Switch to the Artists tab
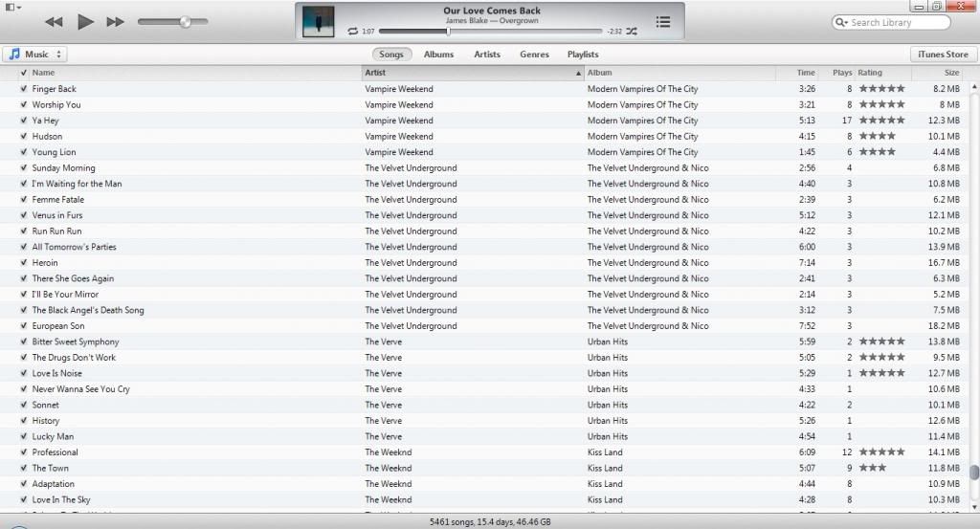Viewport: 980px width, 529px height. tap(487, 55)
